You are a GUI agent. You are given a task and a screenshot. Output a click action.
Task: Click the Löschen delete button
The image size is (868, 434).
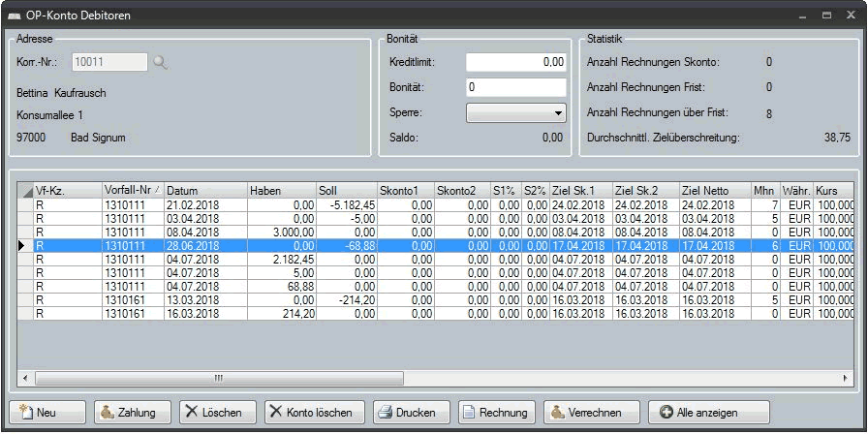point(213,413)
